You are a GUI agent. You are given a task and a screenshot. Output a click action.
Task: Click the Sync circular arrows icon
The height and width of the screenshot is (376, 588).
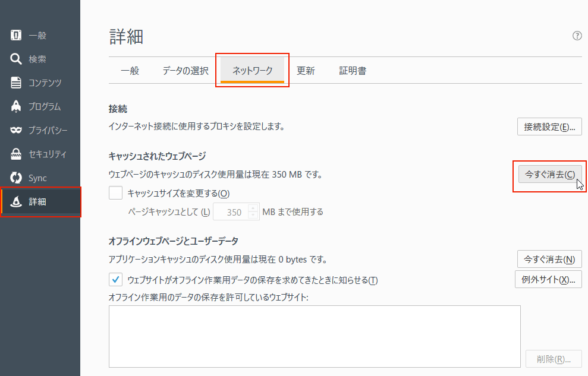pyautogui.click(x=17, y=178)
